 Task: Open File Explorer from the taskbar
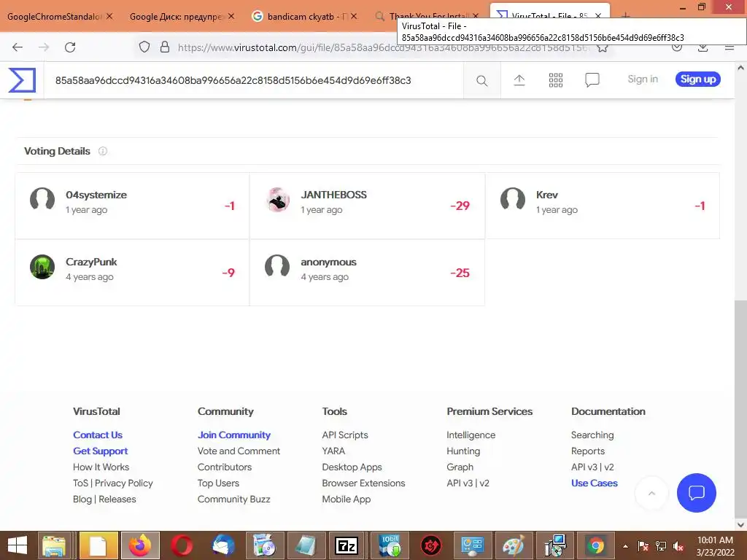(54, 545)
